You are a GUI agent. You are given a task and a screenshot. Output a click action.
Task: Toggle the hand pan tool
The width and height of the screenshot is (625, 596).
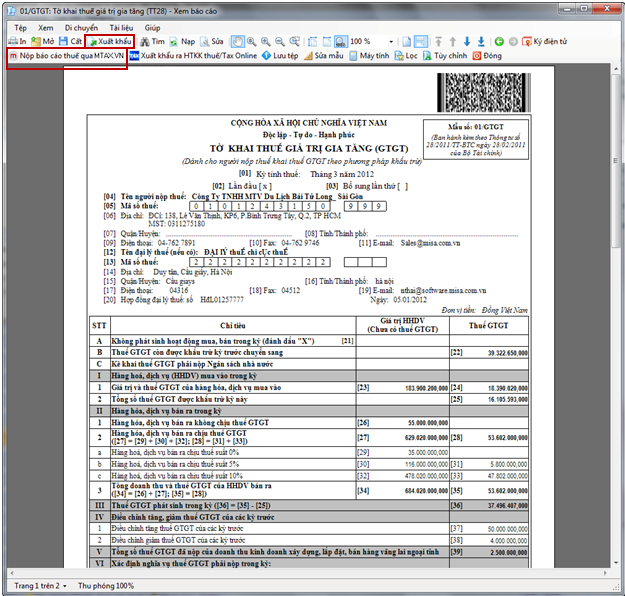click(238, 41)
